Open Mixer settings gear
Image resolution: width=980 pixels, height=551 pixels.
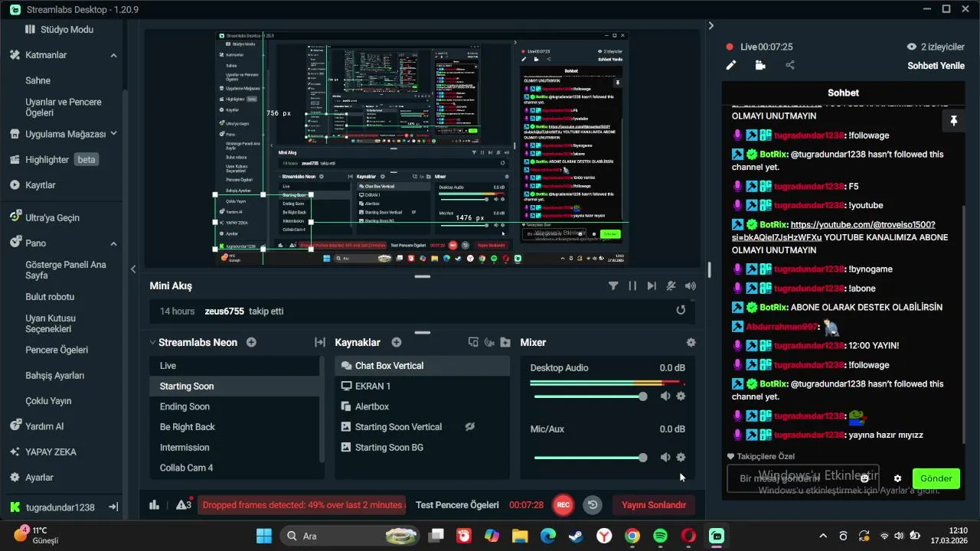691,343
